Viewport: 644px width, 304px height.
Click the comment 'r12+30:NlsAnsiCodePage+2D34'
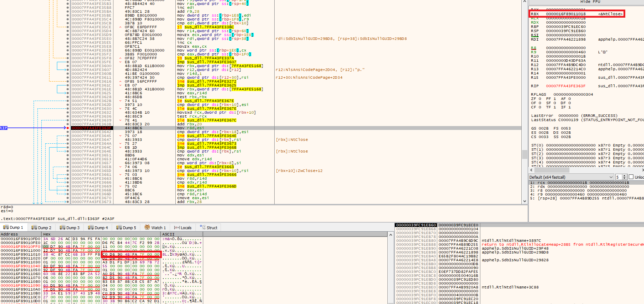tap(309, 77)
